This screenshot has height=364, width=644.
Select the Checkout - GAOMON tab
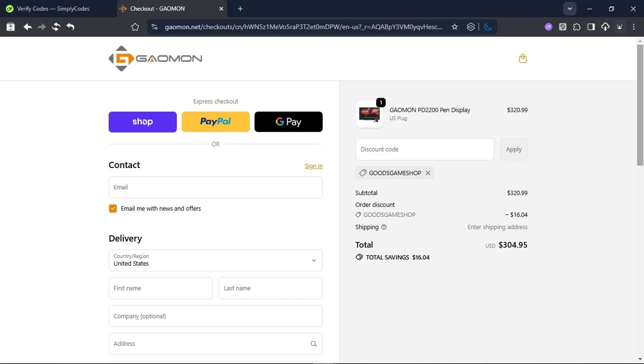[173, 9]
